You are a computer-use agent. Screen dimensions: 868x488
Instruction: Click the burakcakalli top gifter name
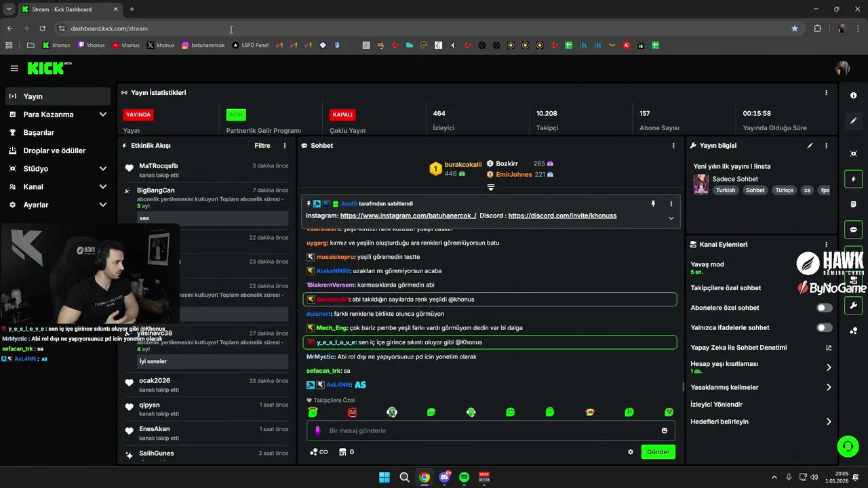(x=463, y=165)
